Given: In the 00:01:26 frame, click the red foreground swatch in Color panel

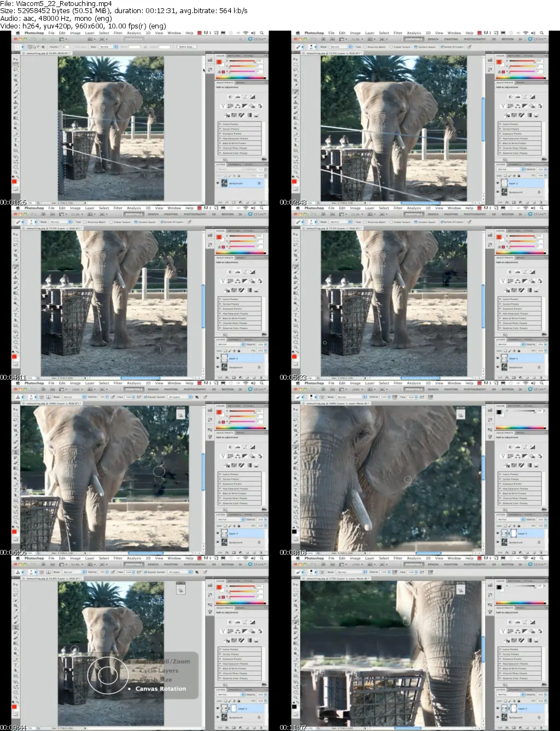Looking at the screenshot, I should point(219,62).
